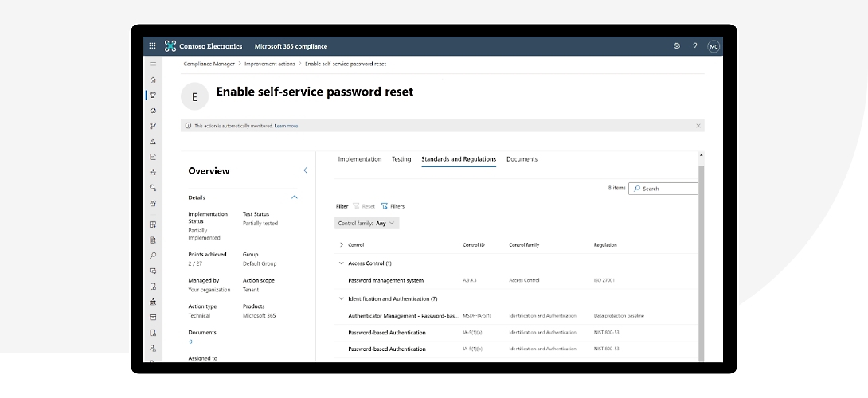Open the app launcher waffle icon
Viewport: 868px width, 398px height.
pyautogui.click(x=153, y=46)
